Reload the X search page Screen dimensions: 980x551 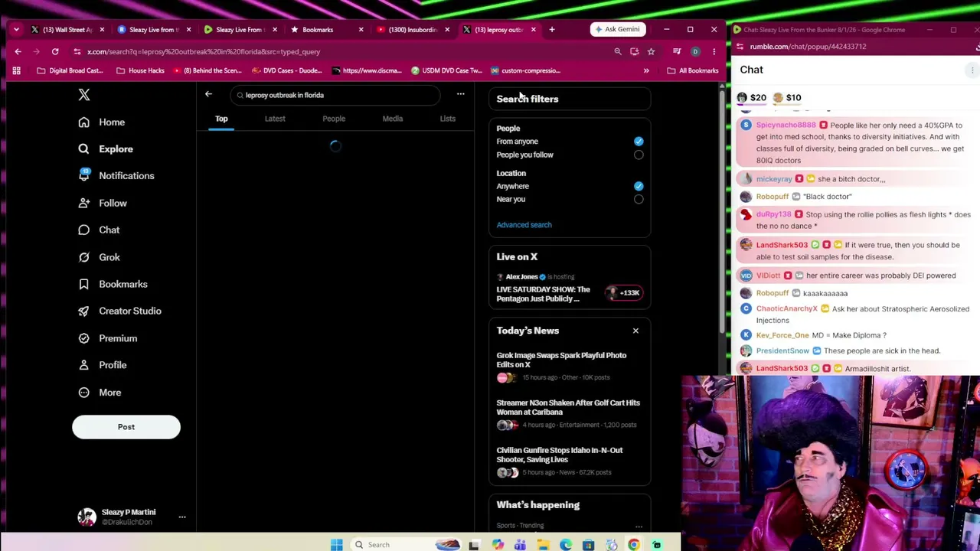pyautogui.click(x=55, y=52)
